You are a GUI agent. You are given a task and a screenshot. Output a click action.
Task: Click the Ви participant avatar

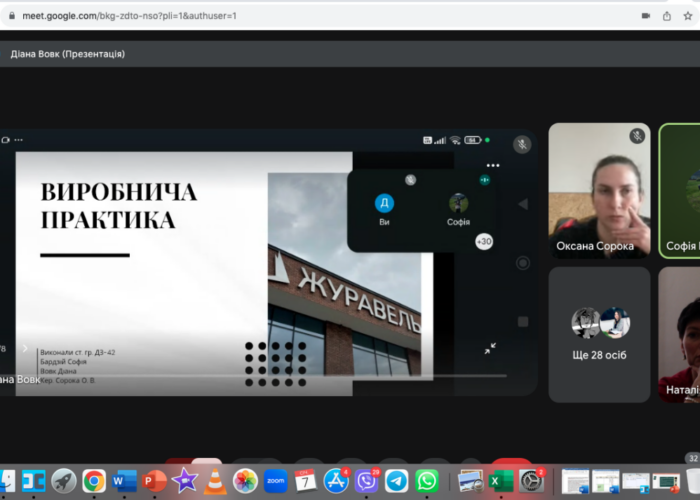tap(384, 203)
